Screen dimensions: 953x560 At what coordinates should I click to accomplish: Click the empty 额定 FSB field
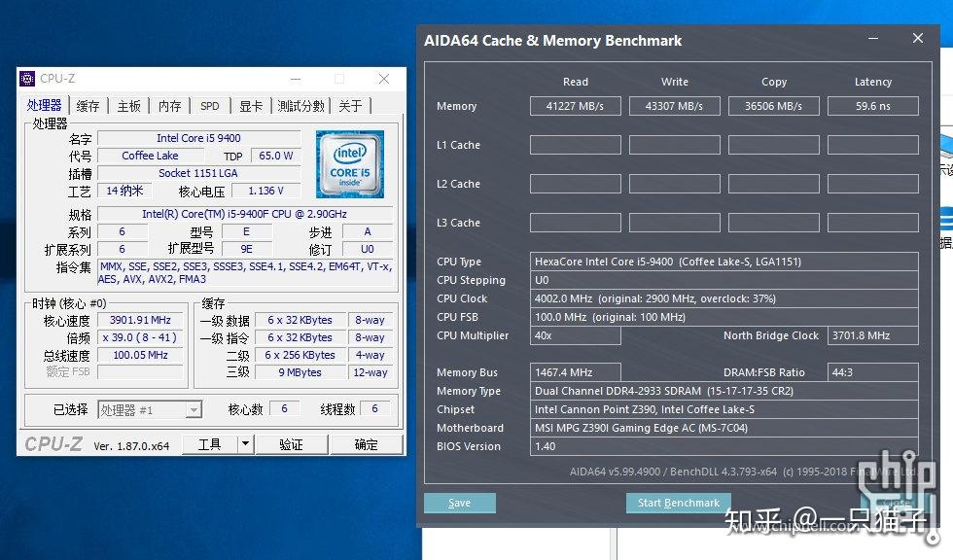coord(140,371)
